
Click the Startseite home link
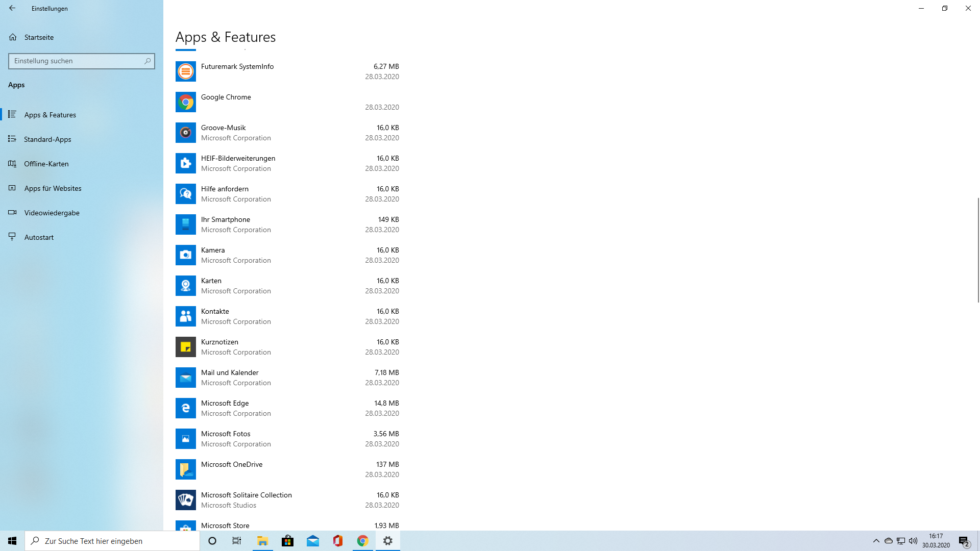pyautogui.click(x=39, y=37)
